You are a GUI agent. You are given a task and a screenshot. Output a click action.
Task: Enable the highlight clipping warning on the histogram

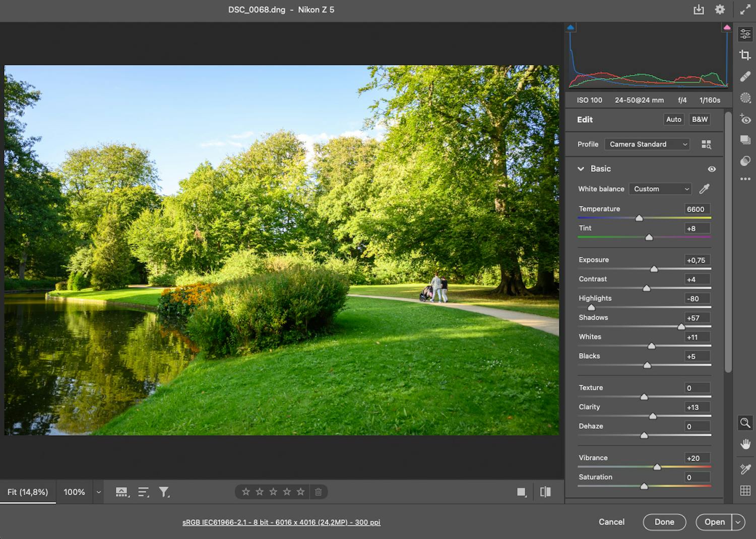tap(727, 27)
